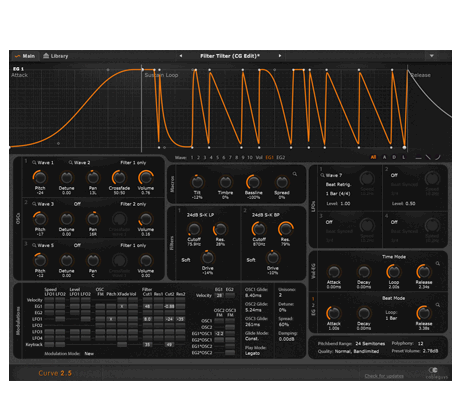Click the Macros Spread knob

[282, 182]
